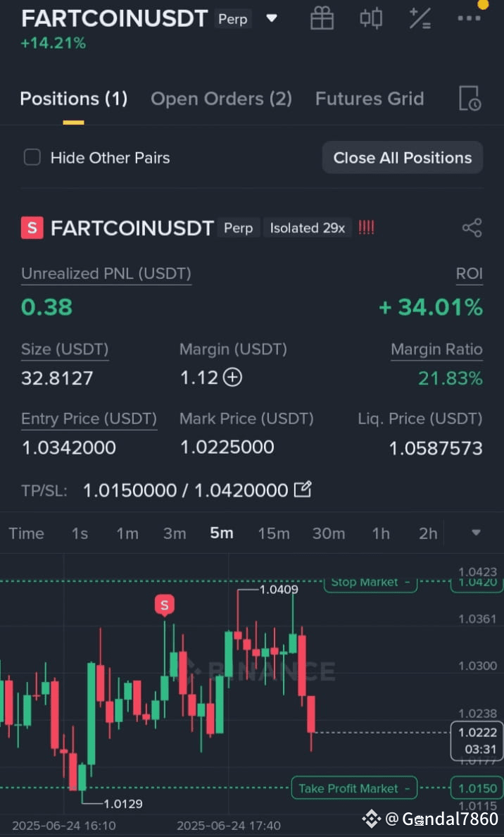Select the 5m chart interval
Image resolution: width=504 pixels, height=837 pixels.
[x=221, y=533]
